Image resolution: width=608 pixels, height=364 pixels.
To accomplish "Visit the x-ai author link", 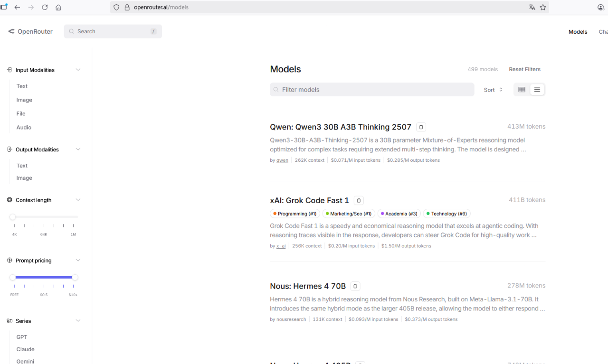I will (281, 246).
